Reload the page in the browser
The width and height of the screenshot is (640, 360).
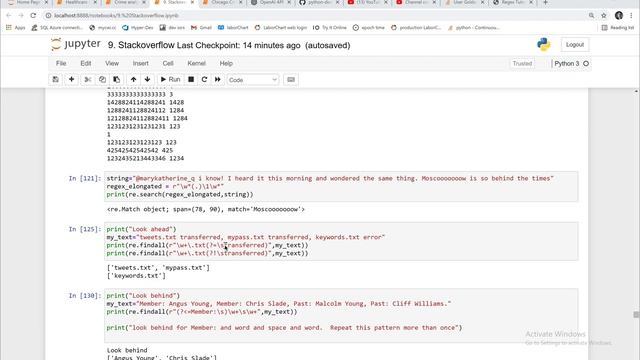(x=33, y=16)
